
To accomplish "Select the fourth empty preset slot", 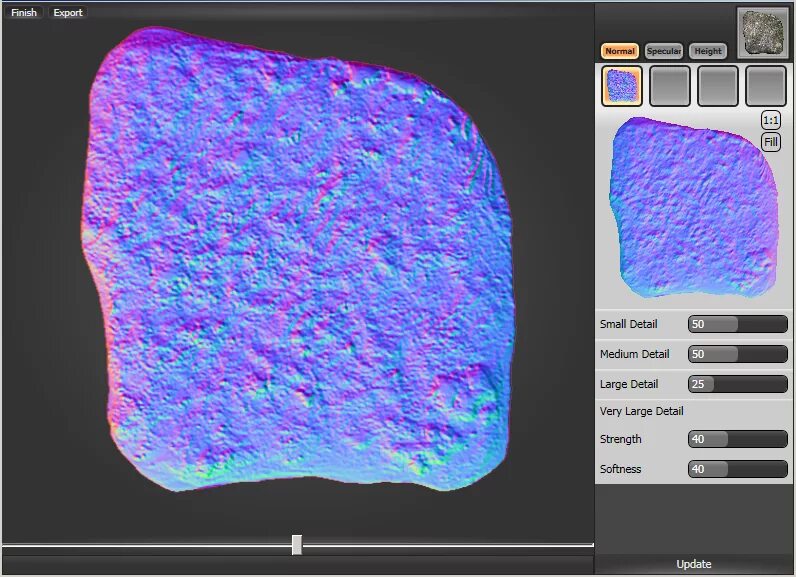I will tap(765, 86).
